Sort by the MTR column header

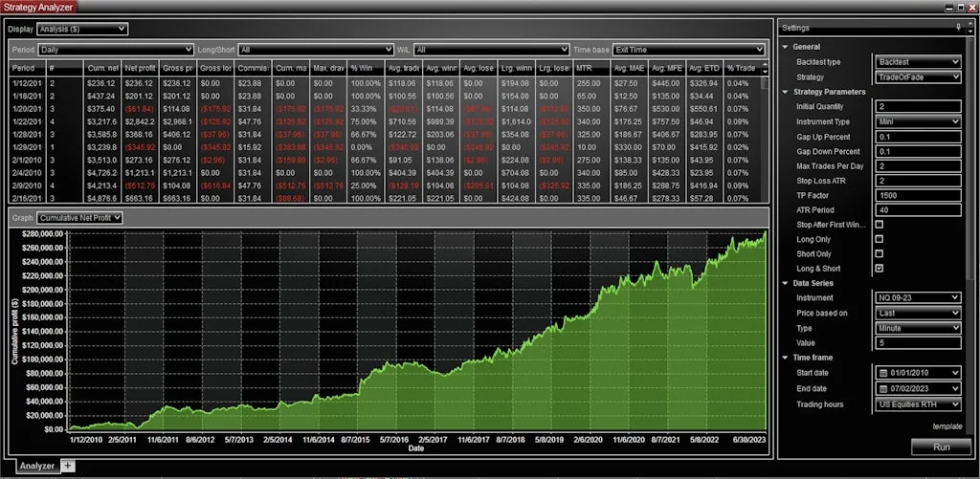click(x=591, y=68)
